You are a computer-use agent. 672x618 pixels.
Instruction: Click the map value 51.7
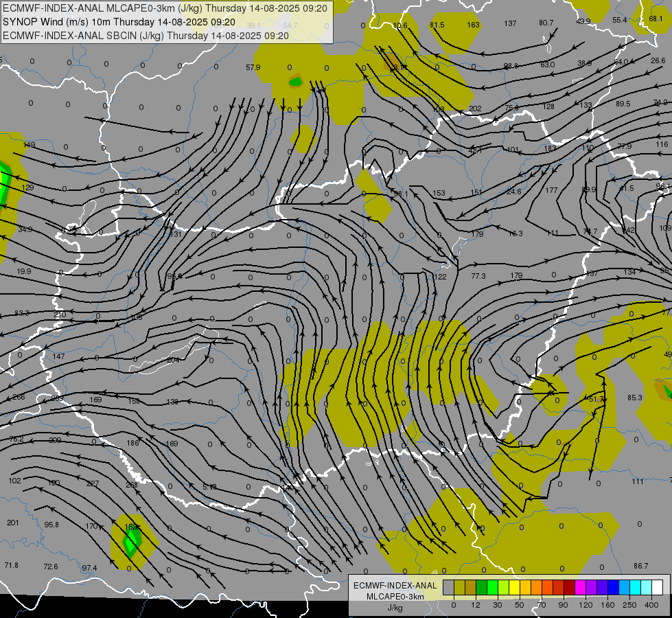pyautogui.click(x=596, y=399)
